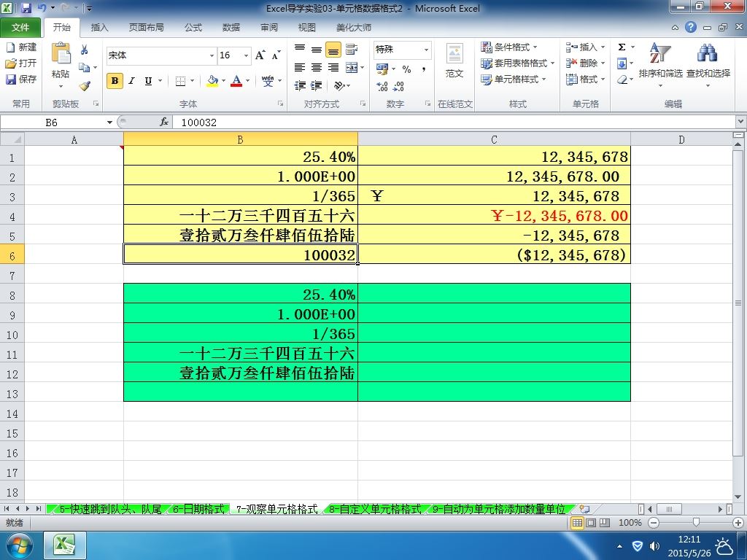Click the Copy icon in clipboard group
Image resolution: width=747 pixels, height=560 pixels.
click(x=85, y=67)
